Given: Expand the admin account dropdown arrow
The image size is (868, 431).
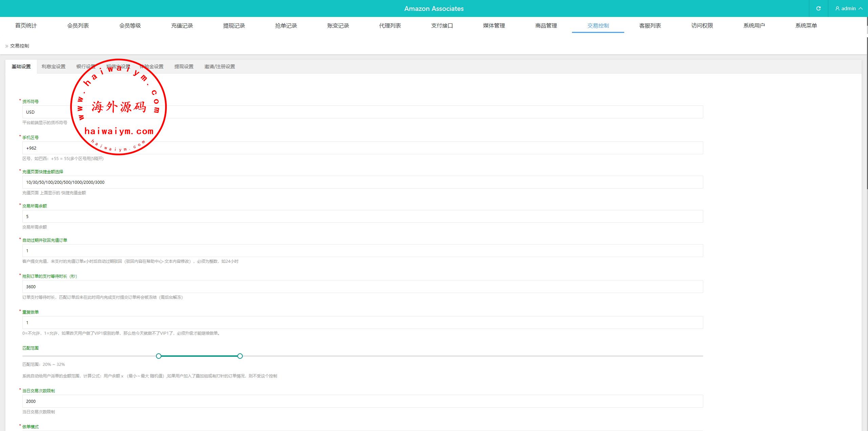Looking at the screenshot, I should pyautogui.click(x=861, y=8).
